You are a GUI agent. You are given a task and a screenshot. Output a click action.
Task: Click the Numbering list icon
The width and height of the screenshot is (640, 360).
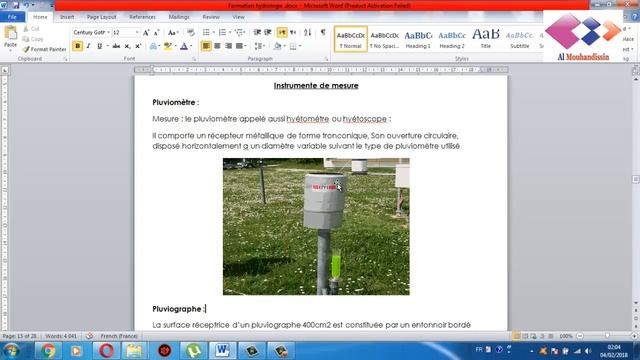222,32
